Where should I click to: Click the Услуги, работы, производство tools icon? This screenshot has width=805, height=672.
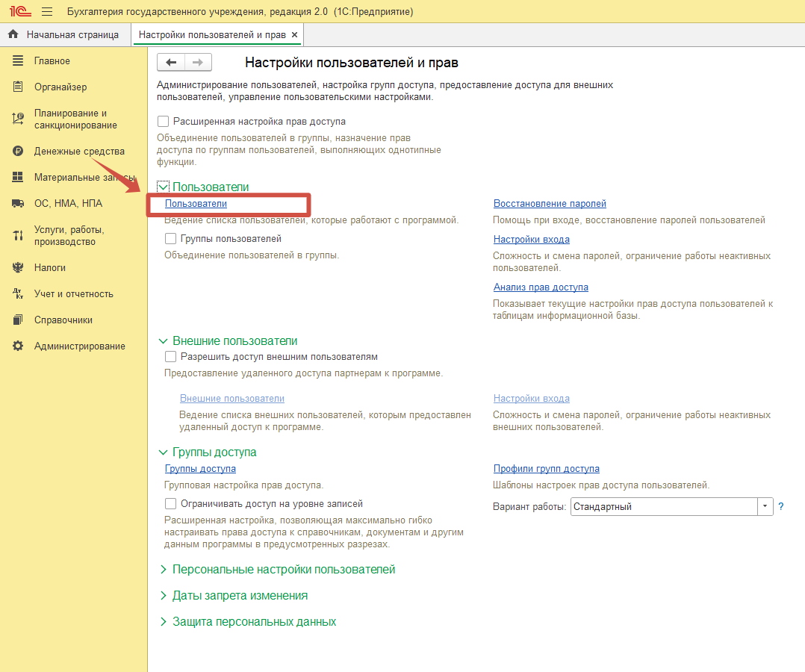pyautogui.click(x=18, y=236)
